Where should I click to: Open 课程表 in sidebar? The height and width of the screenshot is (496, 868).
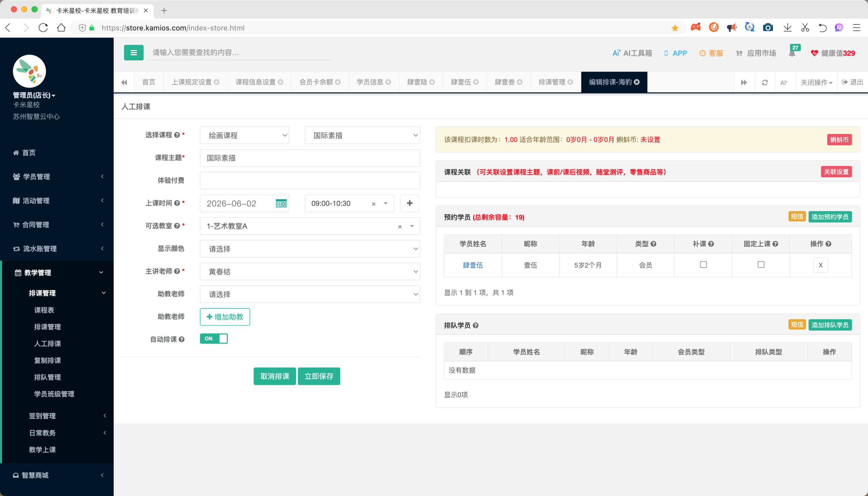coord(44,310)
